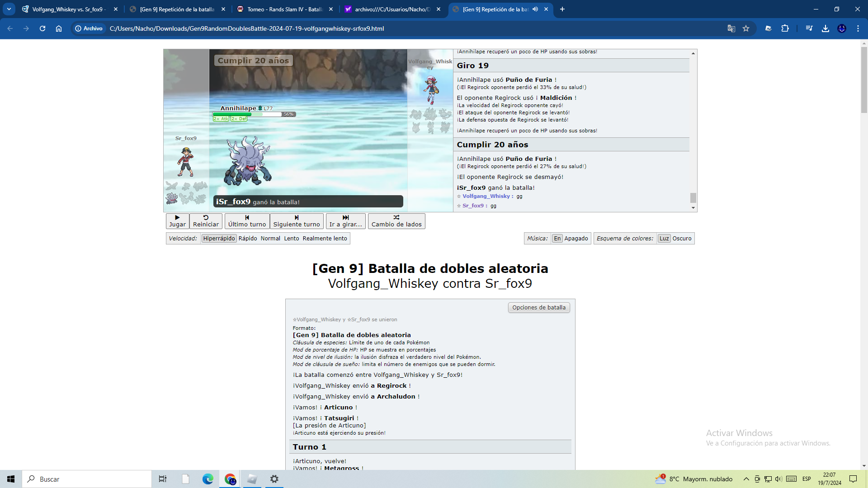Image resolution: width=868 pixels, height=488 pixels.
Task: Bookmark this page with star icon
Action: pyautogui.click(x=746, y=28)
